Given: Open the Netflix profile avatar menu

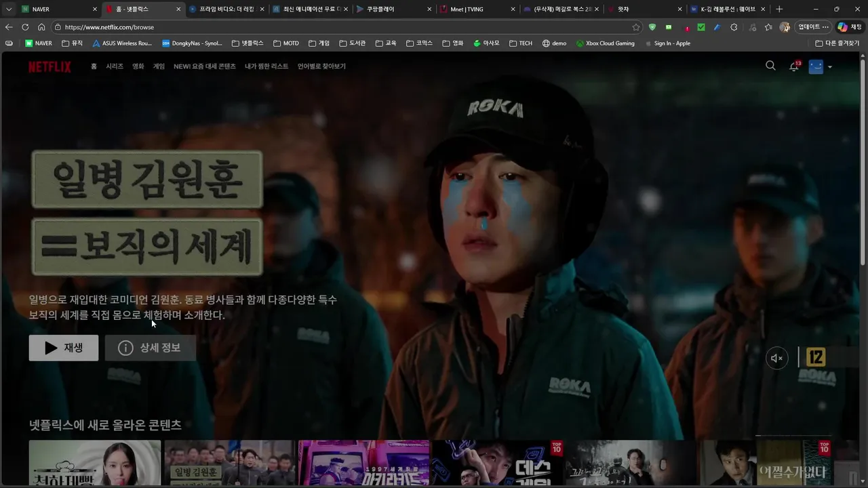Looking at the screenshot, I should coord(816,66).
